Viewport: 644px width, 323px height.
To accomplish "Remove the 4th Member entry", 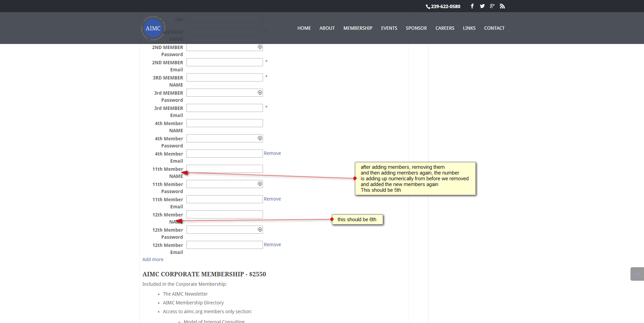I will 272,153.
